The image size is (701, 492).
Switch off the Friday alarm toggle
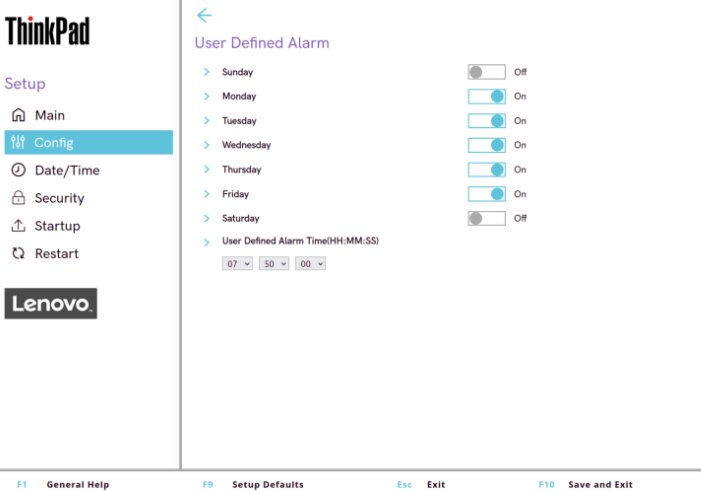point(486,194)
